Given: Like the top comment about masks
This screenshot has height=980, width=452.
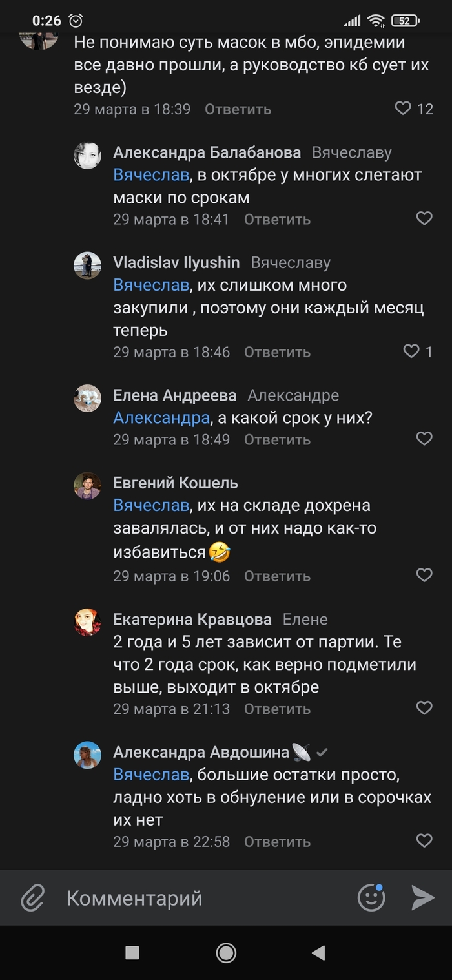Looking at the screenshot, I should point(403,108).
